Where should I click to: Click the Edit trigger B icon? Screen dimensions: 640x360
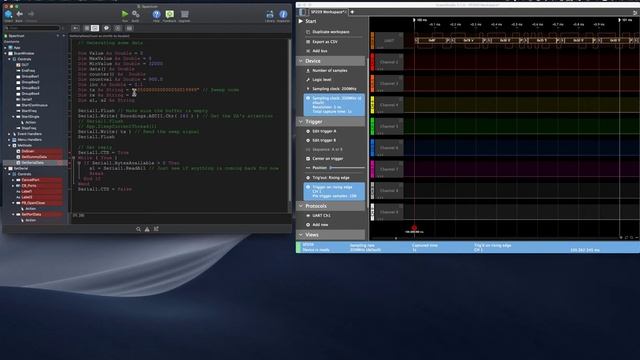308,140
